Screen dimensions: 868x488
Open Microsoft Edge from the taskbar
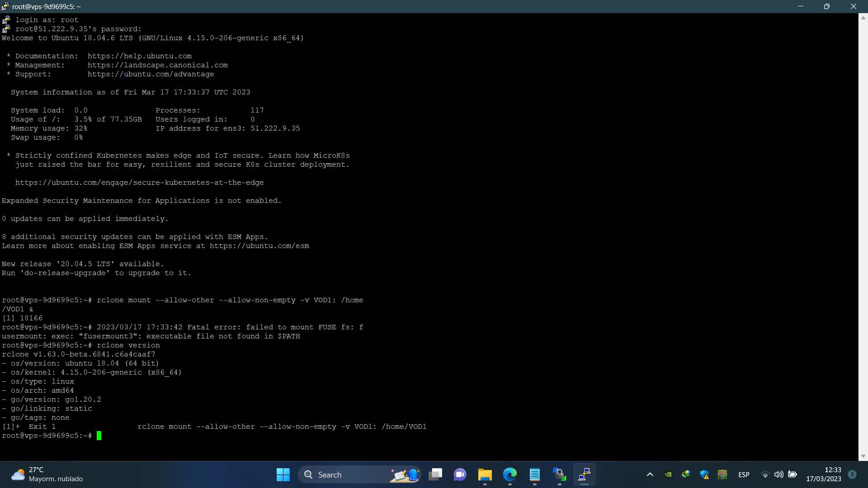point(509,474)
